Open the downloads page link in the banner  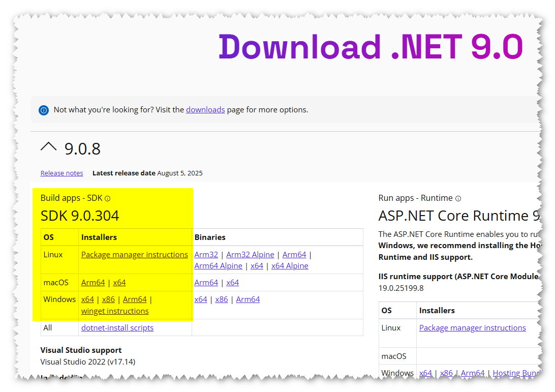pyautogui.click(x=205, y=110)
